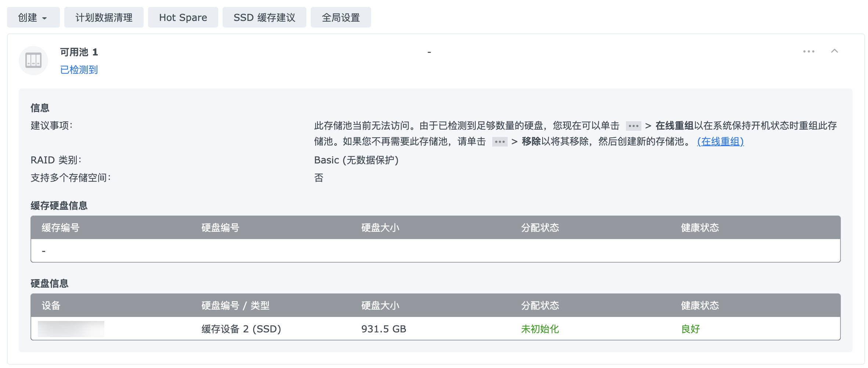Click the storage pool drive icon
Image resolution: width=868 pixels, height=368 pixels.
(33, 61)
